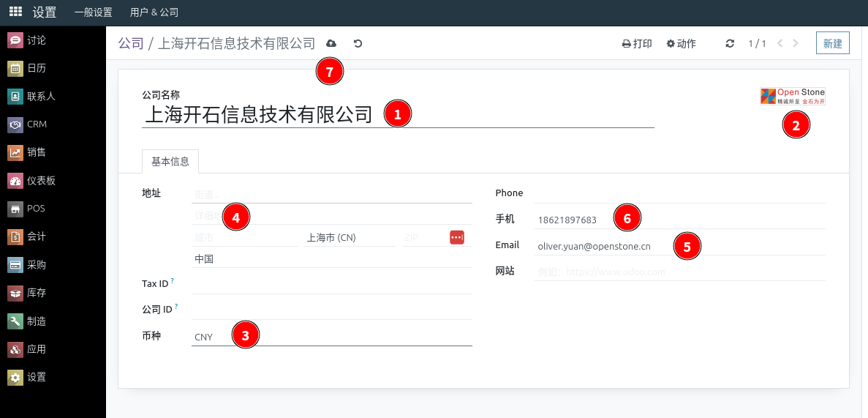Open the 用户 & 公司 menu
The image size is (868, 418).
[x=154, y=12]
